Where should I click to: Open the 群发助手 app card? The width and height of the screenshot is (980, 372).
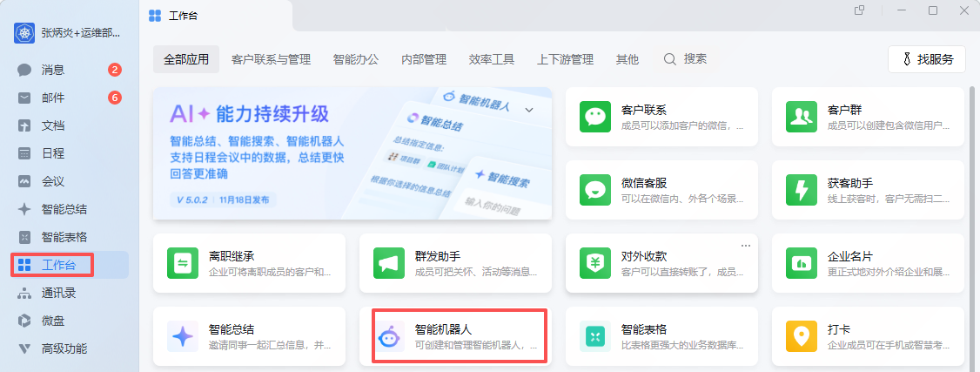[x=456, y=263]
